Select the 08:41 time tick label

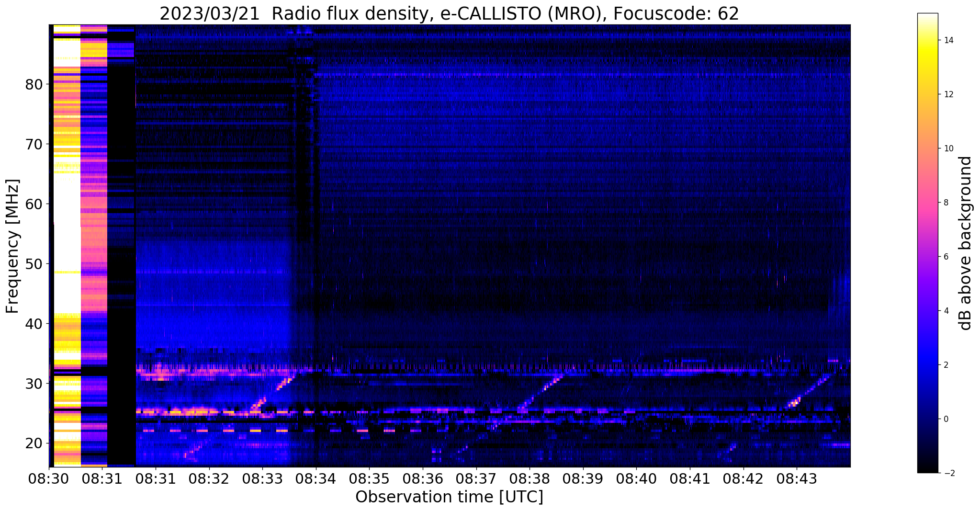(x=690, y=478)
